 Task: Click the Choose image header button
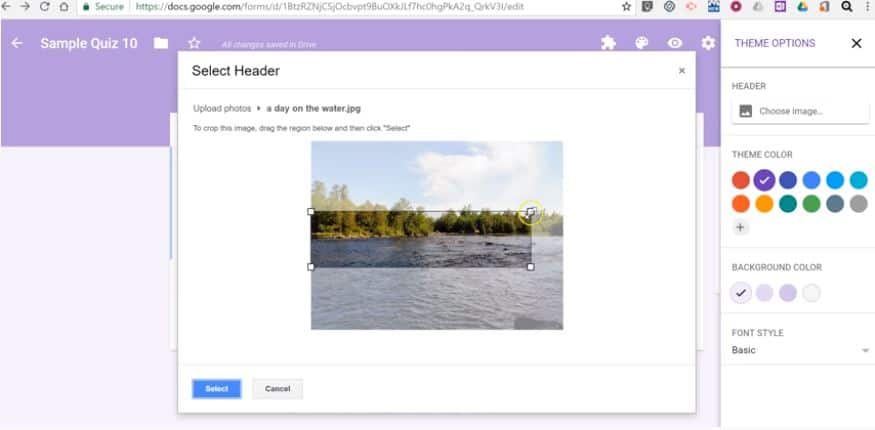pyautogui.click(x=800, y=111)
